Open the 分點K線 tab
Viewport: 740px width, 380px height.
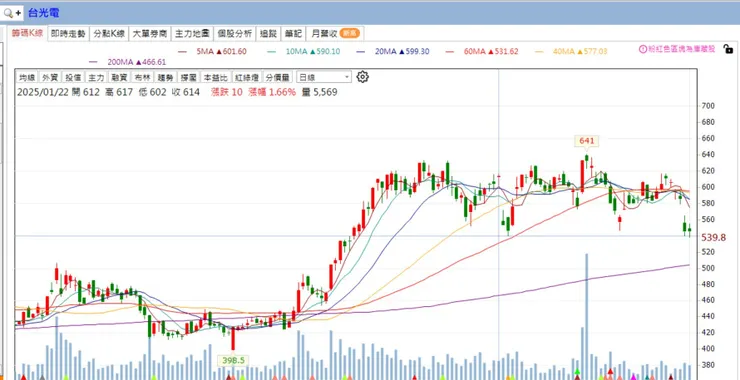[109, 34]
